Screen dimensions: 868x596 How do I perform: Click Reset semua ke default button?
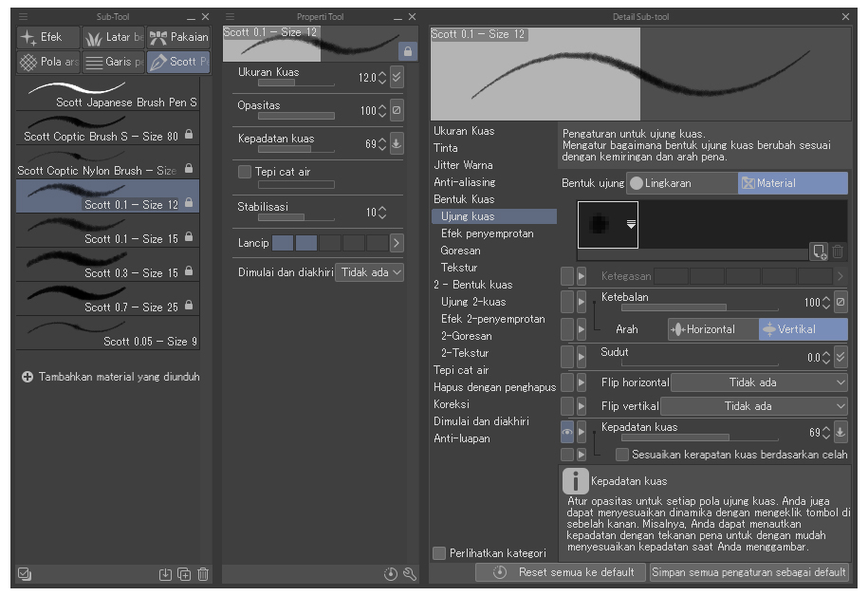point(561,572)
